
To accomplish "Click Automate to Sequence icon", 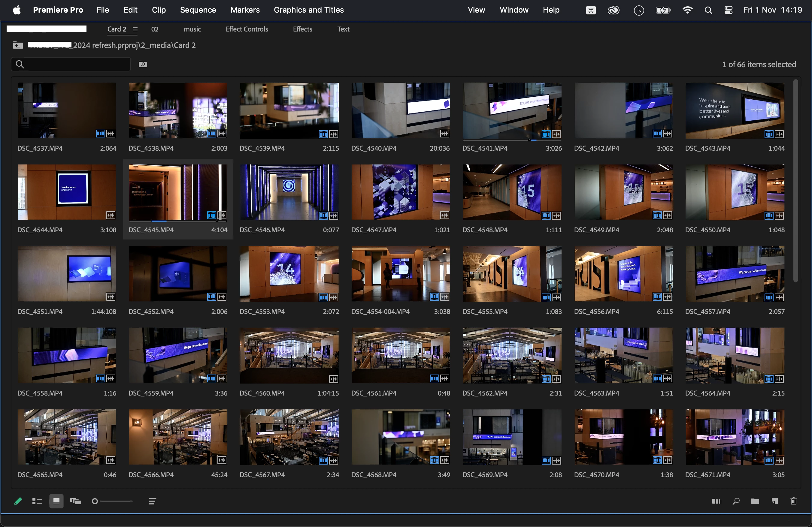I will [717, 501].
